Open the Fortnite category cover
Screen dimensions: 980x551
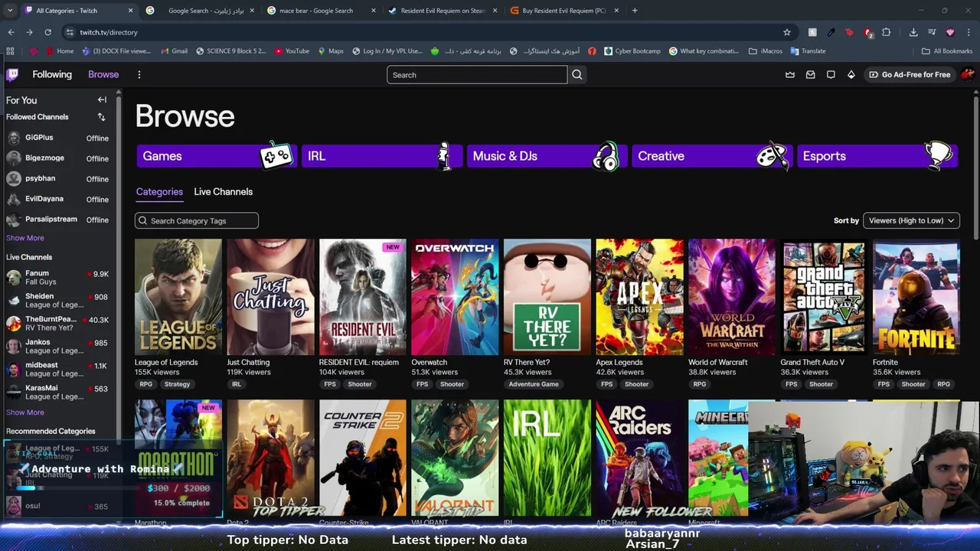click(916, 297)
